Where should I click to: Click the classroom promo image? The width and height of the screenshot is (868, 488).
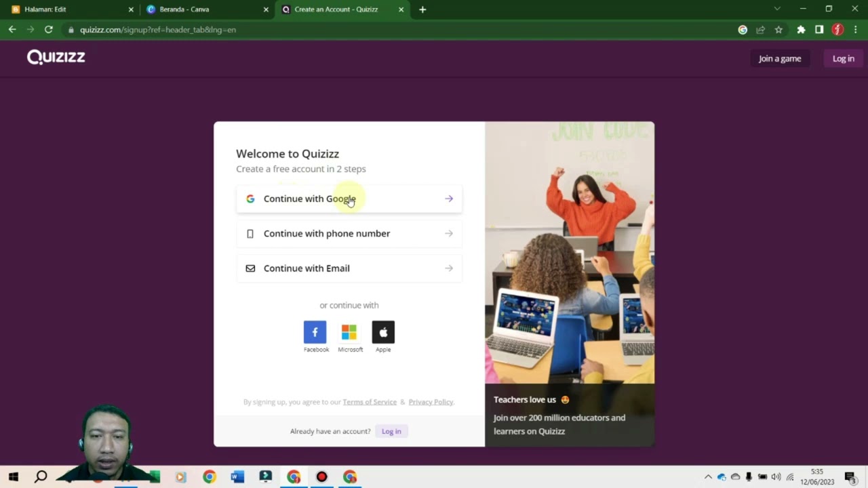[x=570, y=253]
